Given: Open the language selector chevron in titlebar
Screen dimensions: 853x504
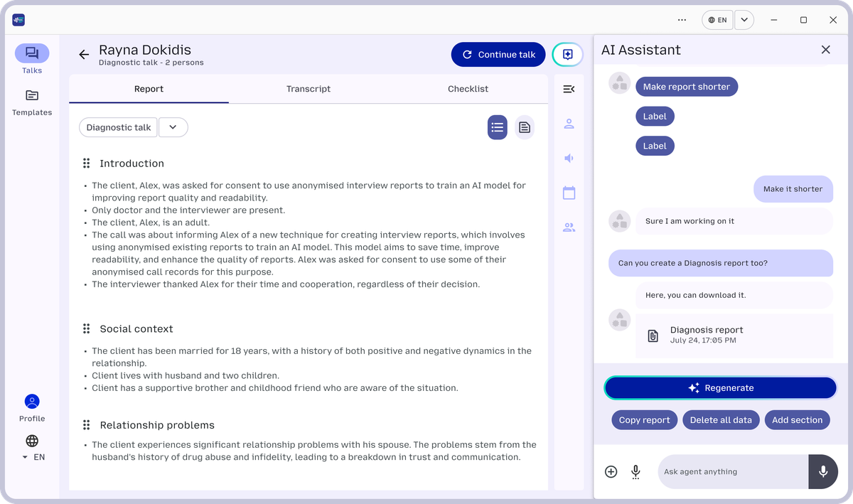Looking at the screenshot, I should 744,20.
